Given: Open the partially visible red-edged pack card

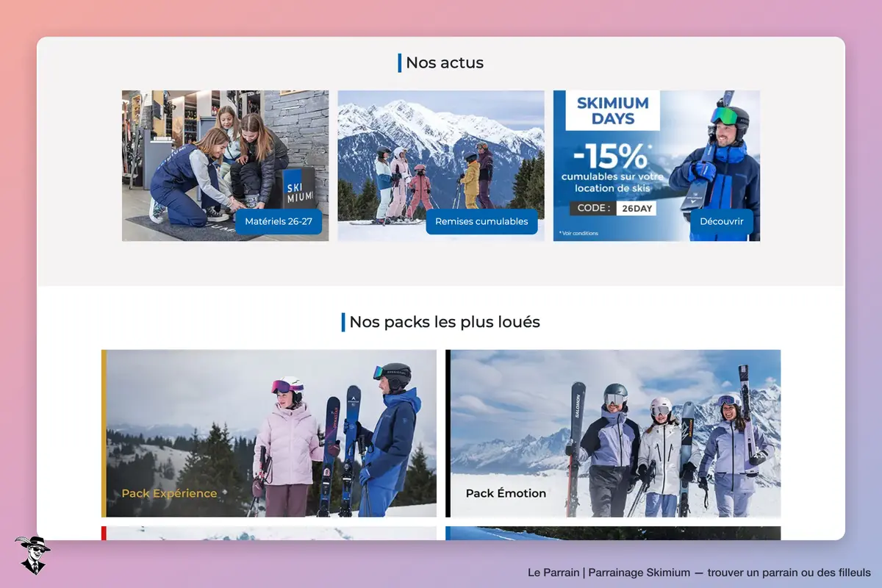Looking at the screenshot, I should 269,533.
